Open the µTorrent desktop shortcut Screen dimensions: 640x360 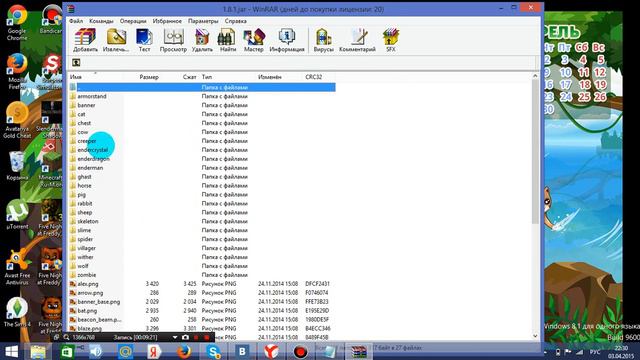click(x=17, y=214)
